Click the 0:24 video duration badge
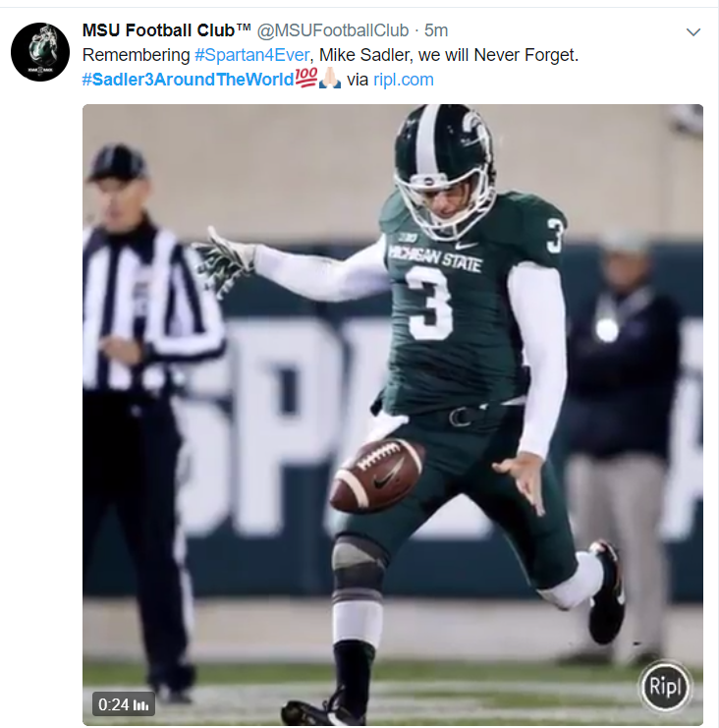Image resolution: width=719 pixels, height=728 pixels. pos(114,704)
